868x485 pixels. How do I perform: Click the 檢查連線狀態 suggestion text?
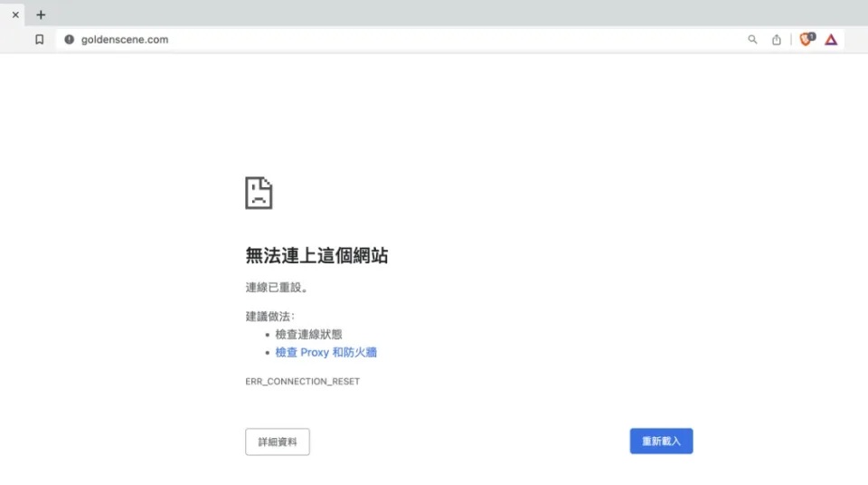click(x=308, y=334)
